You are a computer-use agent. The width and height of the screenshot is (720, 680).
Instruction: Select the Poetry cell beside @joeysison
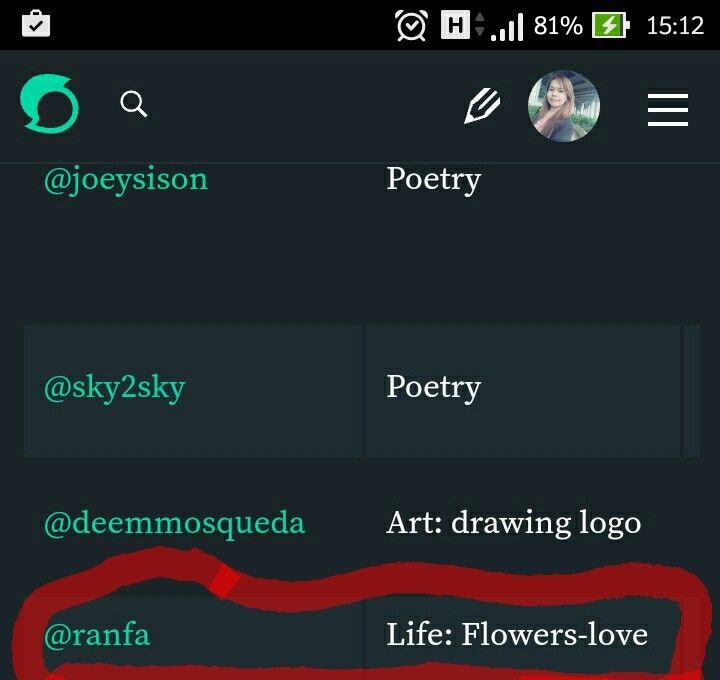click(x=433, y=180)
